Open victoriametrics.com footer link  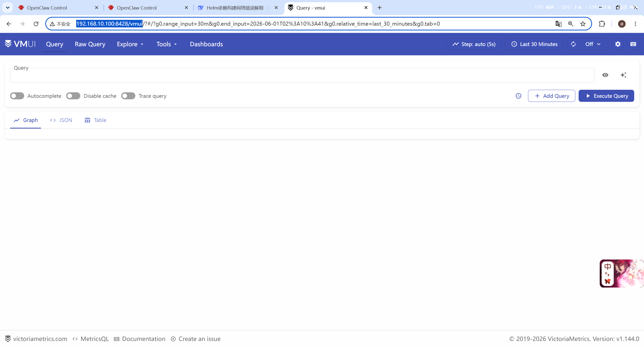[36, 339]
